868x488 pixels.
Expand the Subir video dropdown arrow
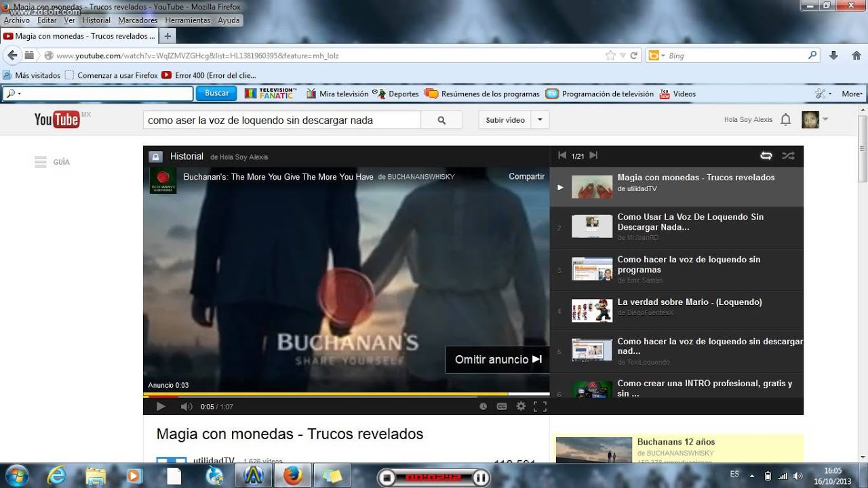pos(540,120)
